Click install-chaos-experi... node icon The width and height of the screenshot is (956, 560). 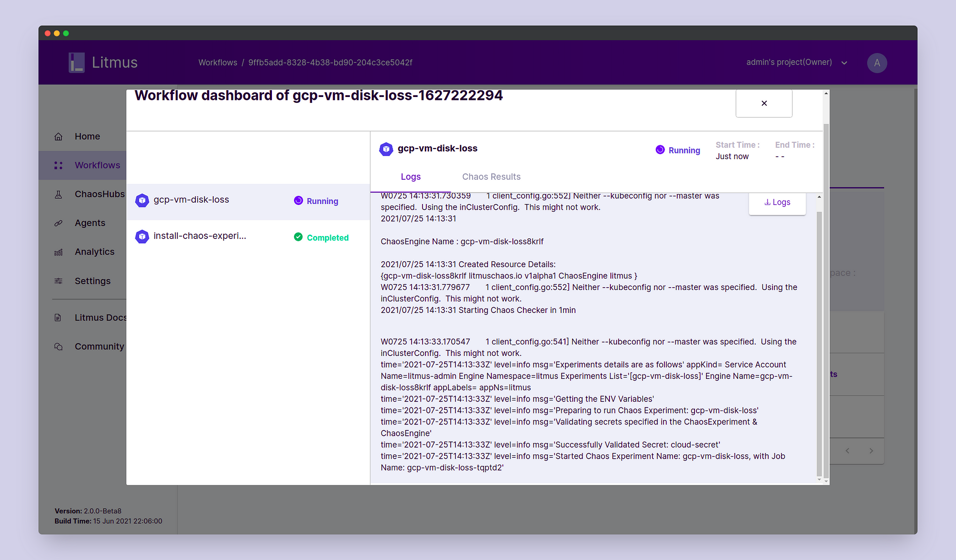[142, 237]
